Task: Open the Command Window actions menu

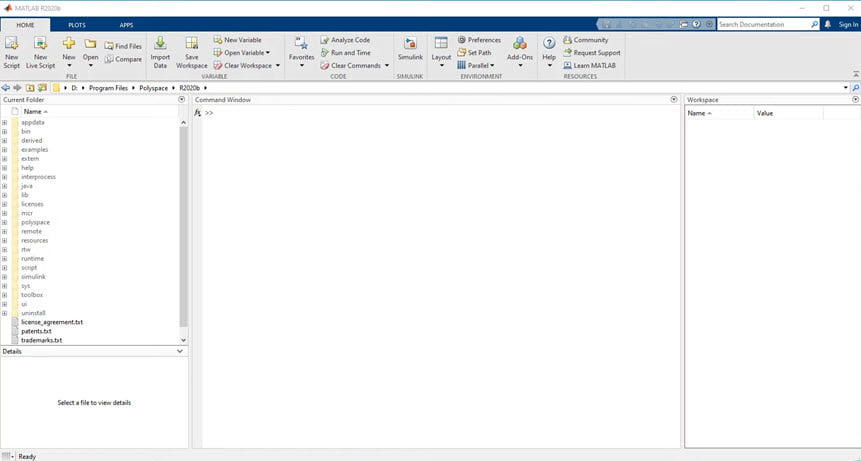Action: point(674,100)
